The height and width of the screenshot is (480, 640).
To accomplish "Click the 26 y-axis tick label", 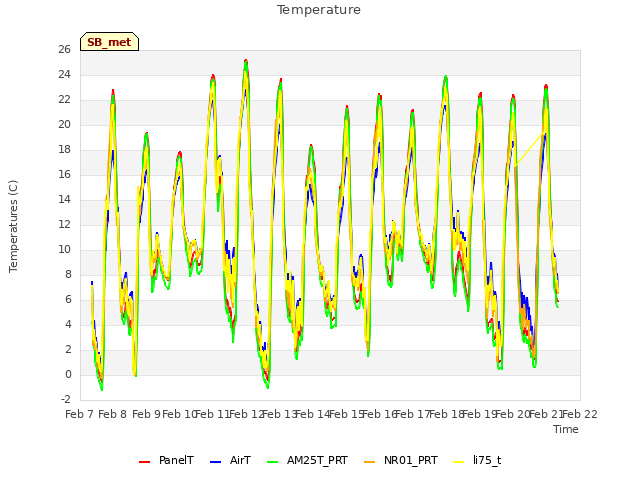I will pos(64,50).
